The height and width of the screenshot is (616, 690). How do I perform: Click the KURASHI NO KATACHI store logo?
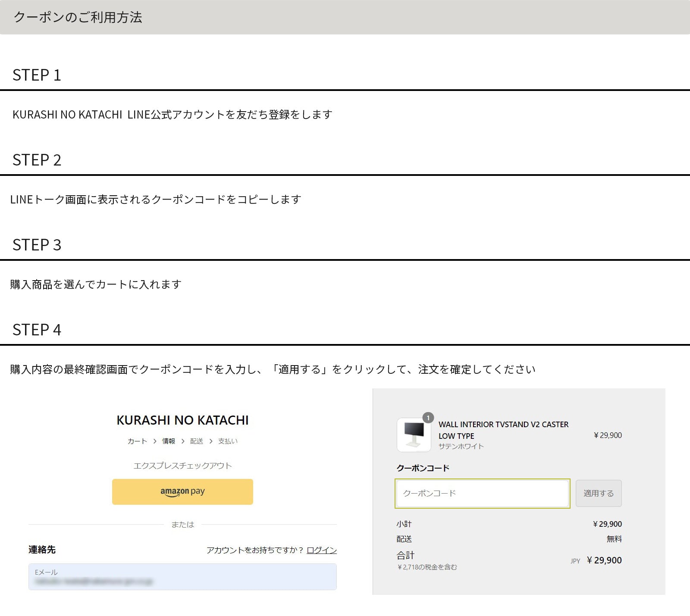182,420
